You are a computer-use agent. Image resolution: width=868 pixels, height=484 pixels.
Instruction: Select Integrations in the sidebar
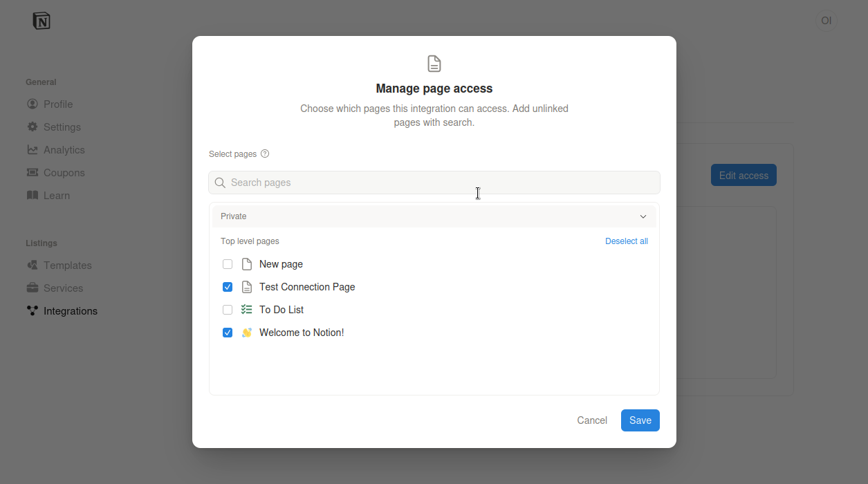click(x=69, y=310)
